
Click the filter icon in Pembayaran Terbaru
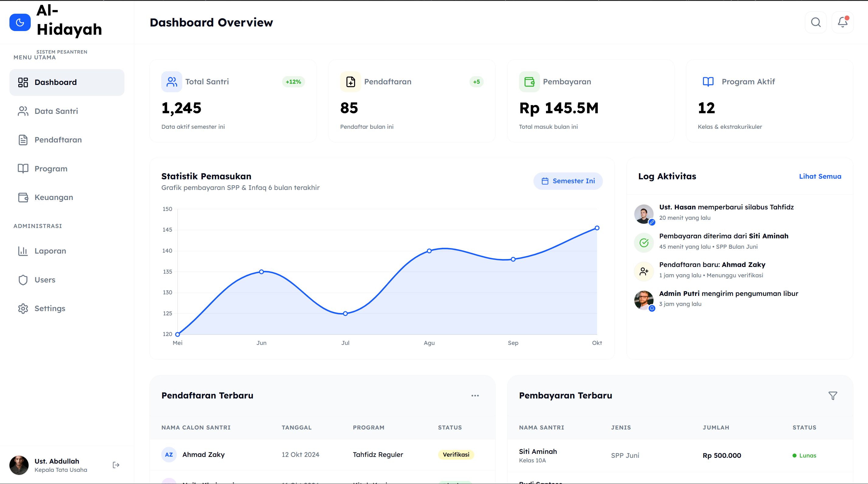[833, 395]
